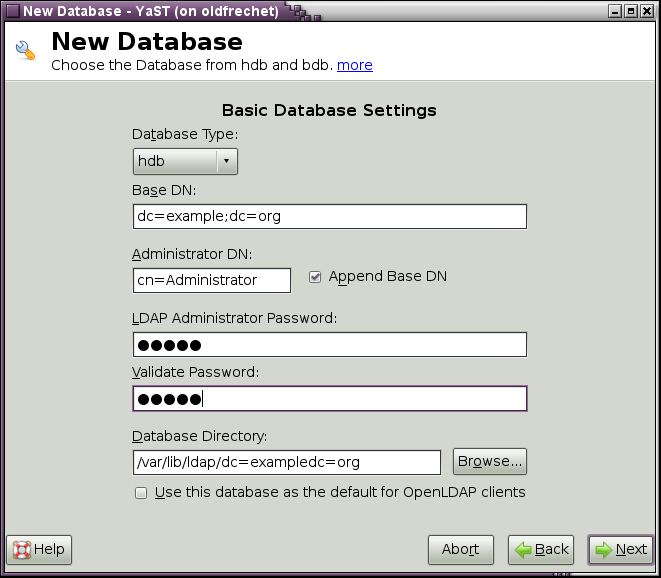Select the LDAP Administrator Password field
Viewport: 661px width, 578px height.
[329, 345]
